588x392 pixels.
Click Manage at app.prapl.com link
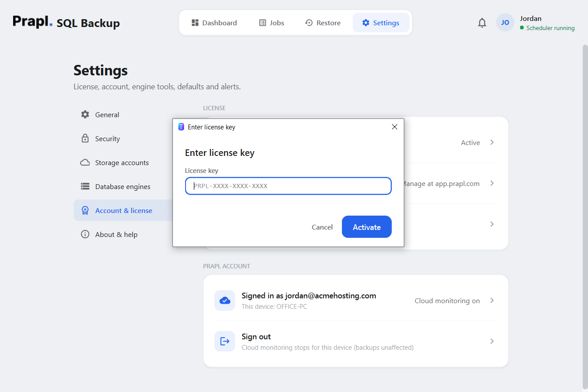coord(442,184)
